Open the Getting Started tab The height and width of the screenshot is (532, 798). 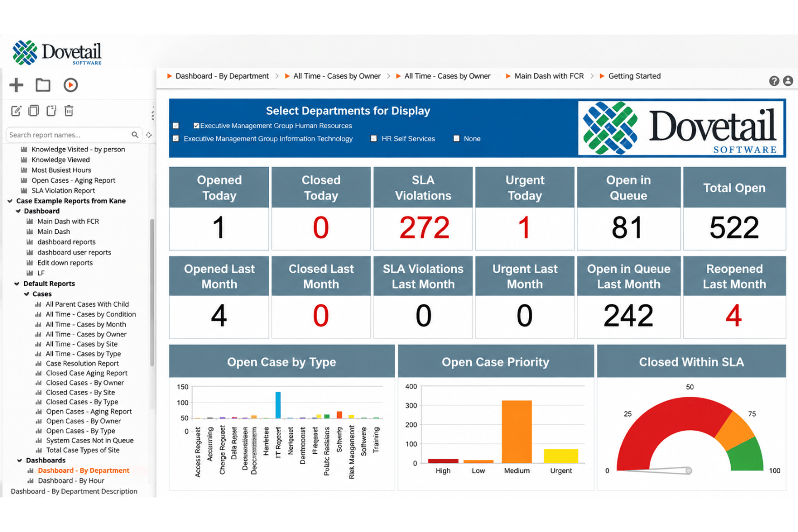click(x=630, y=76)
